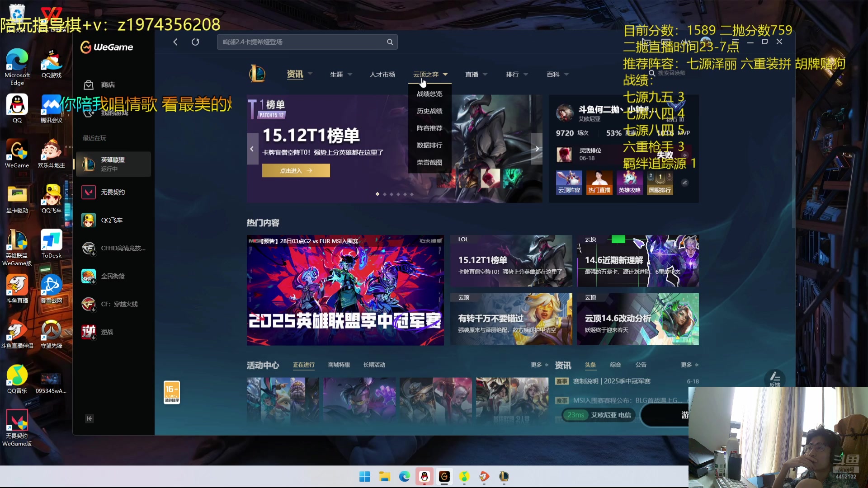Go back with the left arrow icon
Screen dimensions: 868x488
(x=175, y=42)
